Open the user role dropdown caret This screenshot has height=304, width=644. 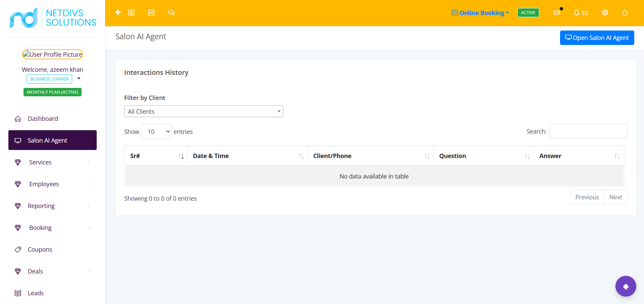79,79
